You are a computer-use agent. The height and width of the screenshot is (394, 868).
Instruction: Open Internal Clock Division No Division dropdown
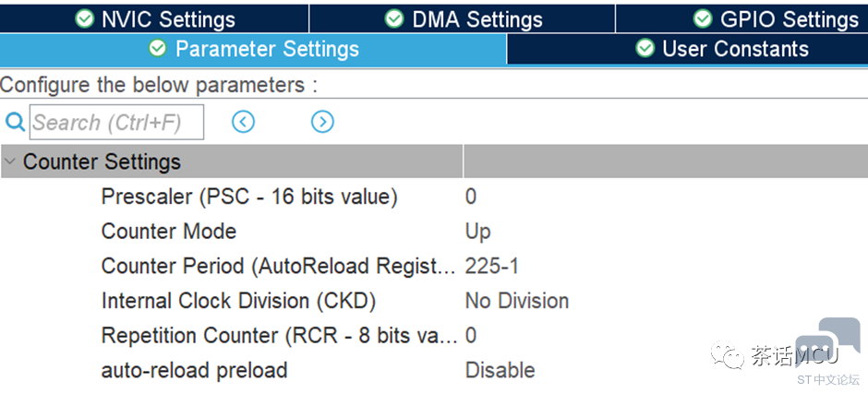pyautogui.click(x=666, y=301)
